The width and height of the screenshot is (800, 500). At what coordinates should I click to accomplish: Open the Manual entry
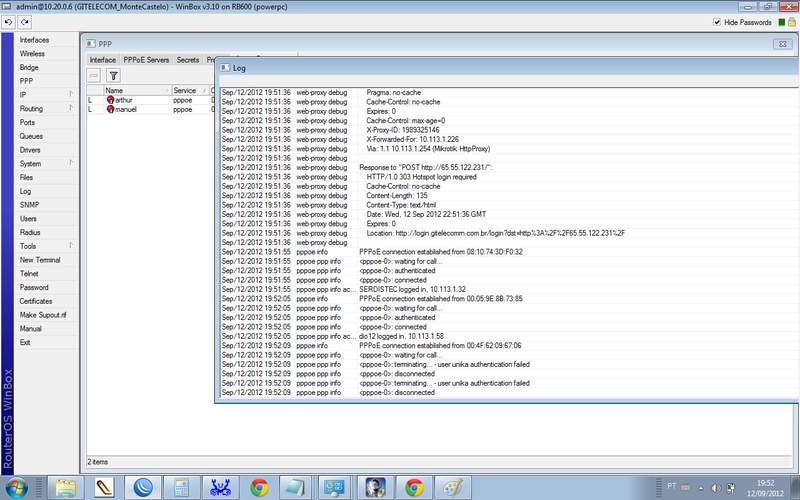pyautogui.click(x=31, y=329)
